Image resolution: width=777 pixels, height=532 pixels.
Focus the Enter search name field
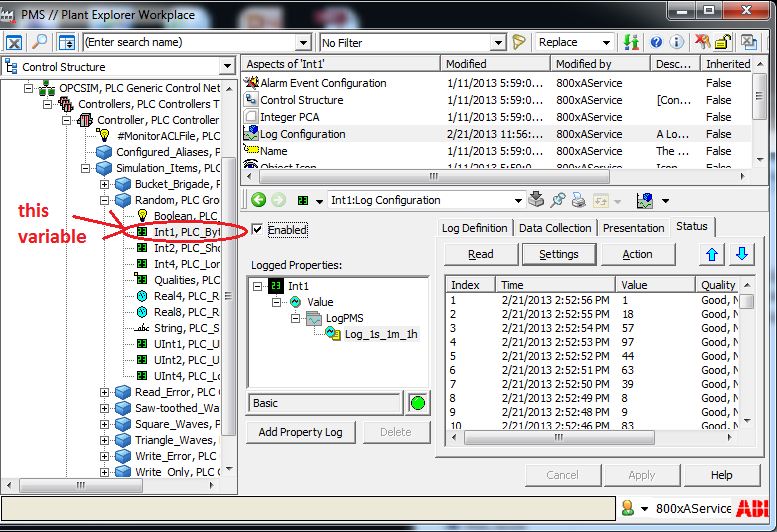(x=190, y=43)
